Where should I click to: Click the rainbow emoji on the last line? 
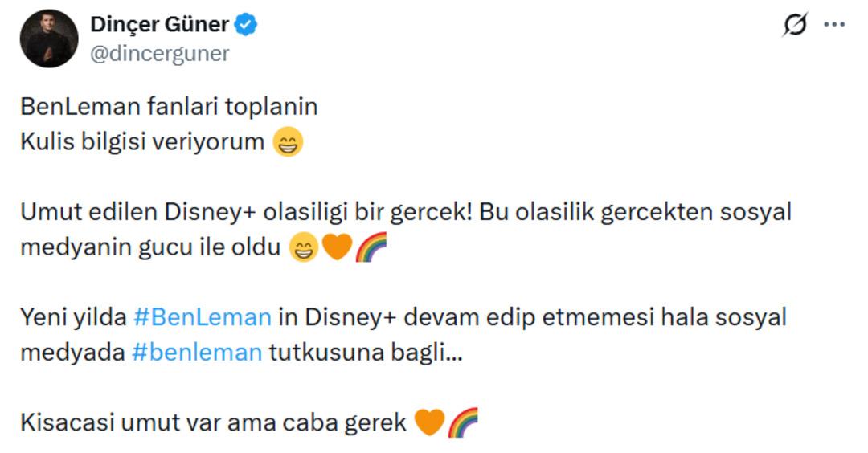pyautogui.click(x=463, y=422)
